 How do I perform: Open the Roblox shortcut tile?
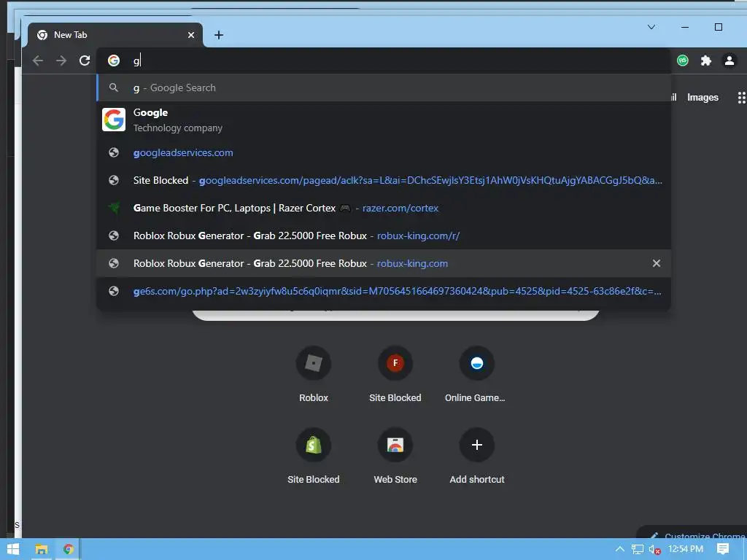(314, 375)
